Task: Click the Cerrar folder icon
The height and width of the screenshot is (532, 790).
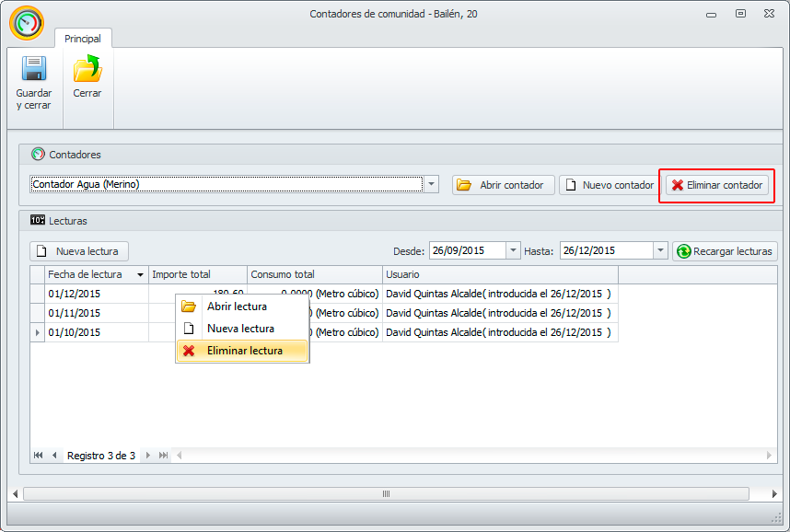Action: point(87,71)
